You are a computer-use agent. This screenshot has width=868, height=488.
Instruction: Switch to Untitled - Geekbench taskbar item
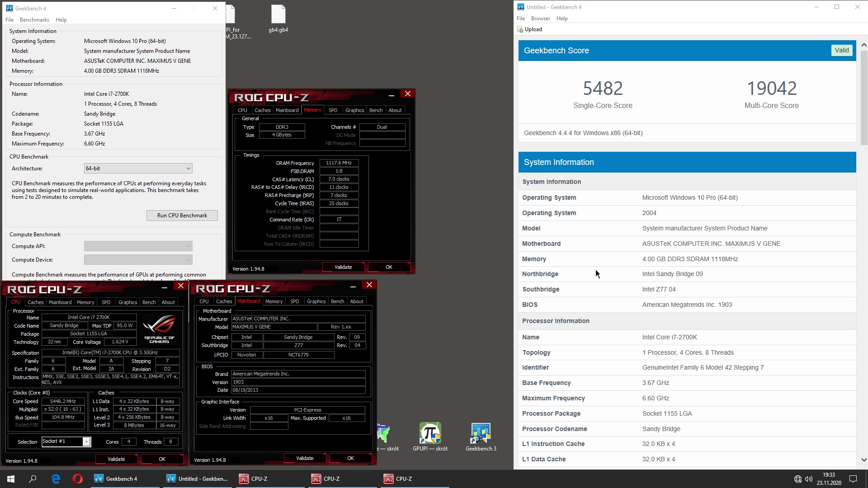click(x=197, y=479)
